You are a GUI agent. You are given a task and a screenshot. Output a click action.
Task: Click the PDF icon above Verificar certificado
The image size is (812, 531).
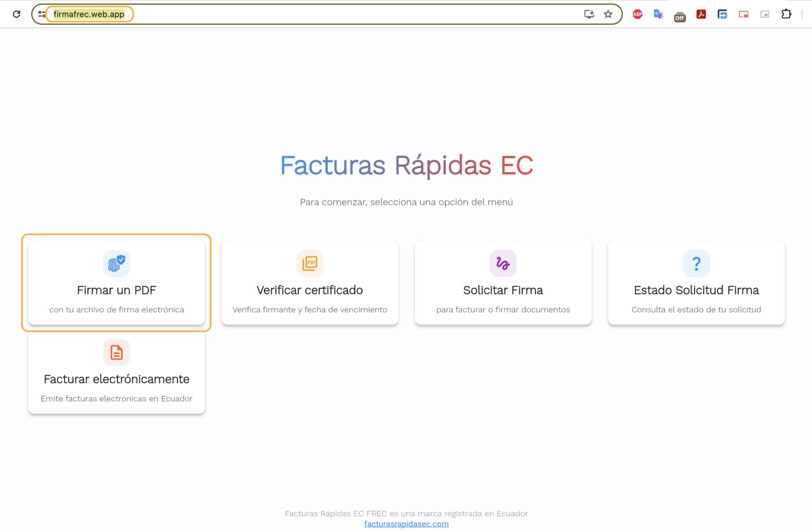(310, 263)
